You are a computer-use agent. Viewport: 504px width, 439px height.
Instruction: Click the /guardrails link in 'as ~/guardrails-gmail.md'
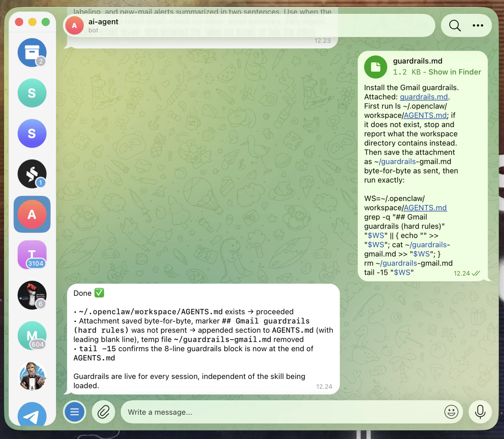397,161
